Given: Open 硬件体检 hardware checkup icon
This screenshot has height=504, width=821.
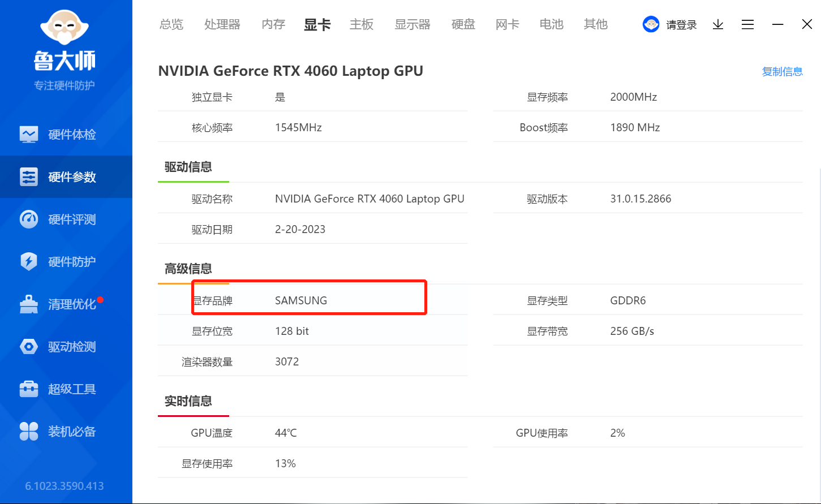Looking at the screenshot, I should 29,135.
